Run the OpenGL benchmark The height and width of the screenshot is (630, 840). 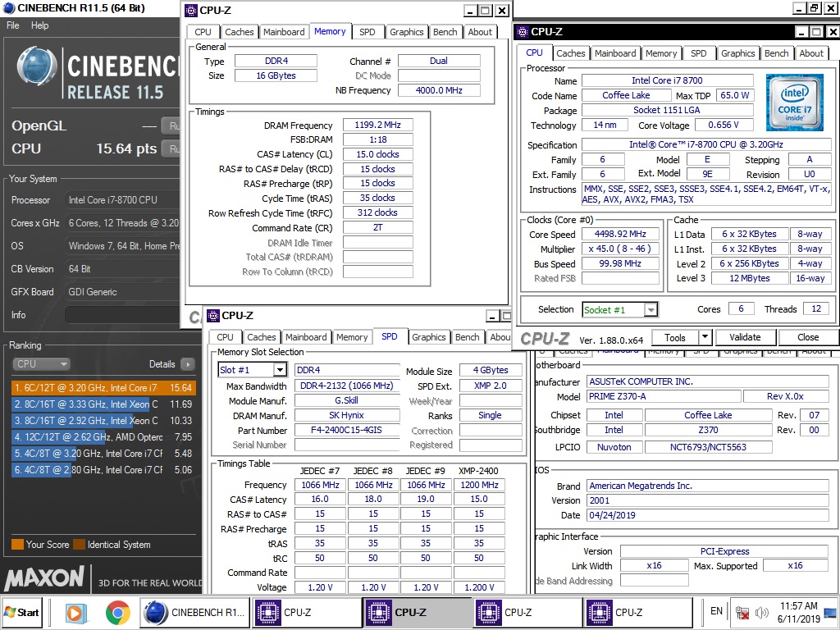point(171,126)
